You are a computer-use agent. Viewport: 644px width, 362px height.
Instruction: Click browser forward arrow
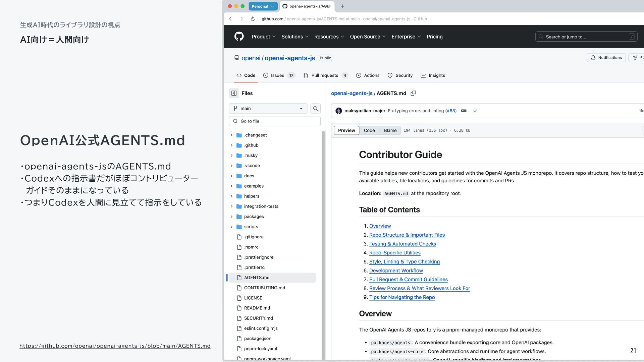click(241, 19)
